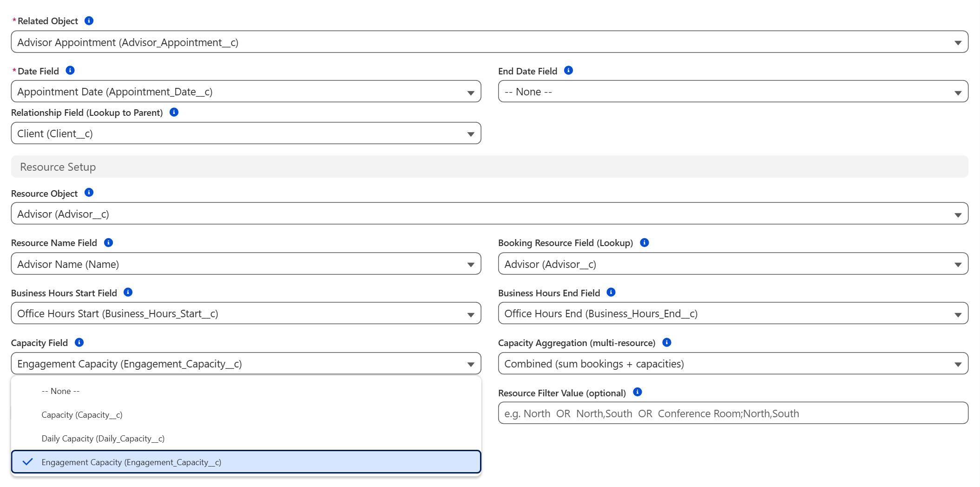
Task: Click info icon for Booking Resource Field (Lookup)
Action: coord(645,242)
